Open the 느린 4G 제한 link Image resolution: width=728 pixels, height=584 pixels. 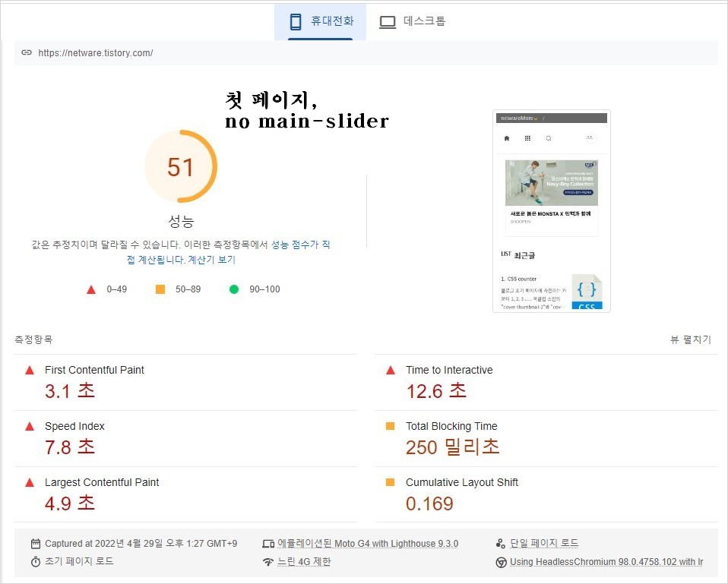(x=304, y=562)
